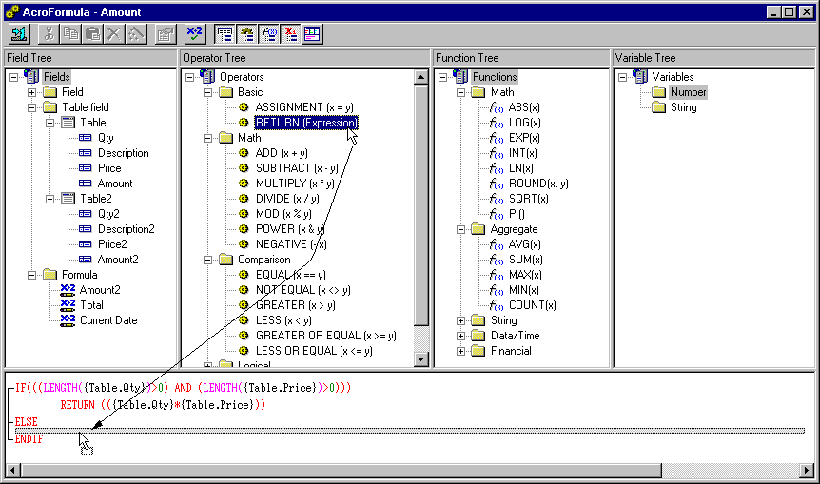Click the Number folder icon in Variable Tree
The width and height of the screenshot is (820, 484).
point(658,92)
